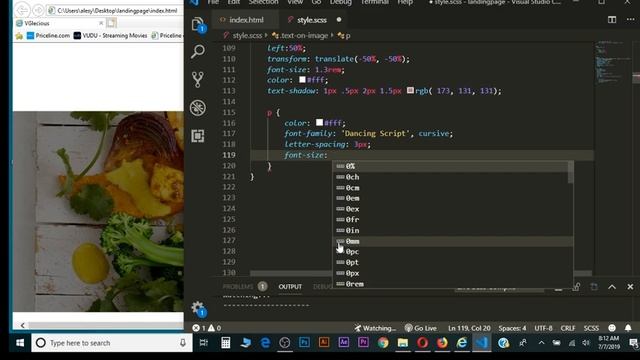
Task: Open VUDU - Streaming Movies bookmark
Action: [111, 36]
